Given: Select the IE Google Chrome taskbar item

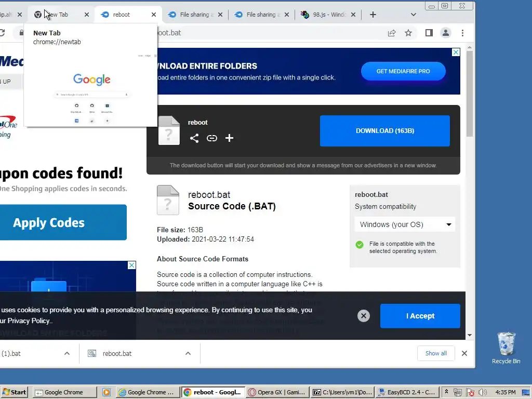Looking at the screenshot, I should click(147, 392).
